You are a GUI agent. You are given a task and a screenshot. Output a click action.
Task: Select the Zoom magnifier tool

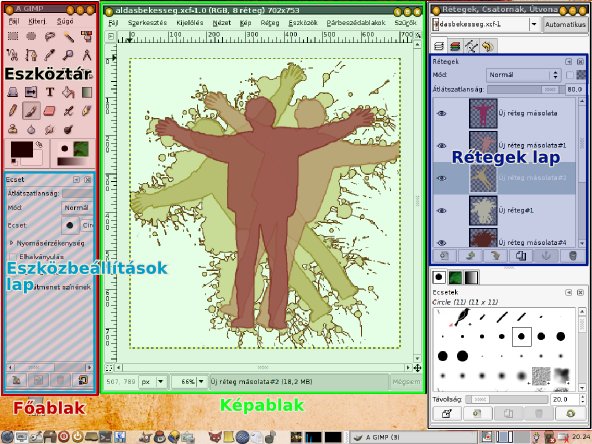68,55
